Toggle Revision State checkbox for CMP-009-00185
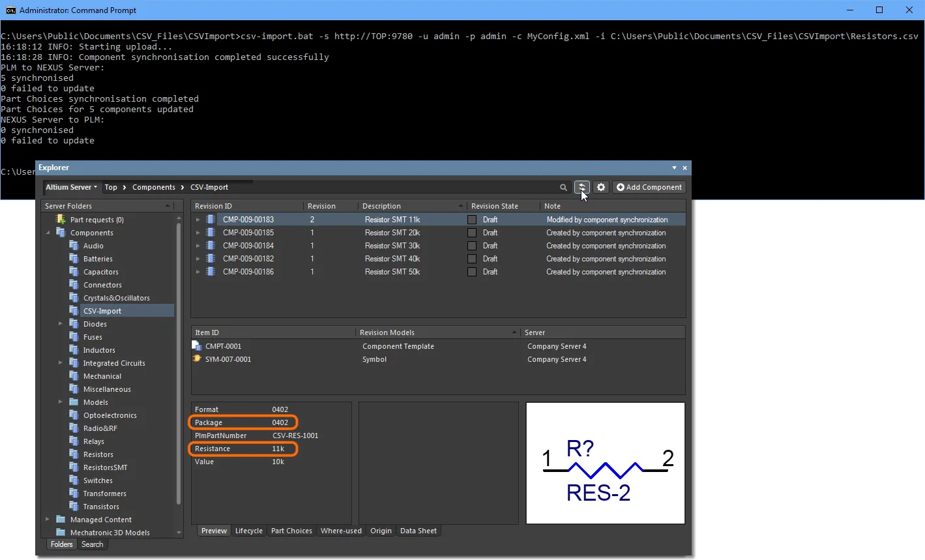This screenshot has width=925, height=560. point(472,233)
